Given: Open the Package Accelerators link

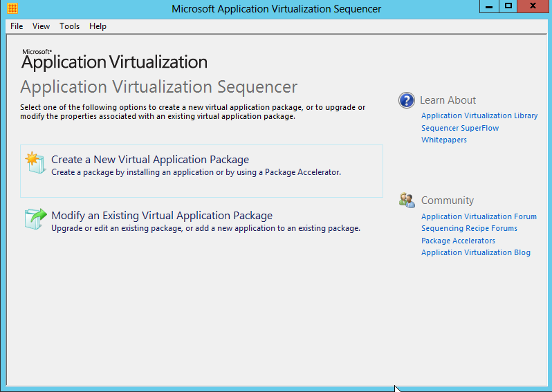Looking at the screenshot, I should click(x=458, y=241).
